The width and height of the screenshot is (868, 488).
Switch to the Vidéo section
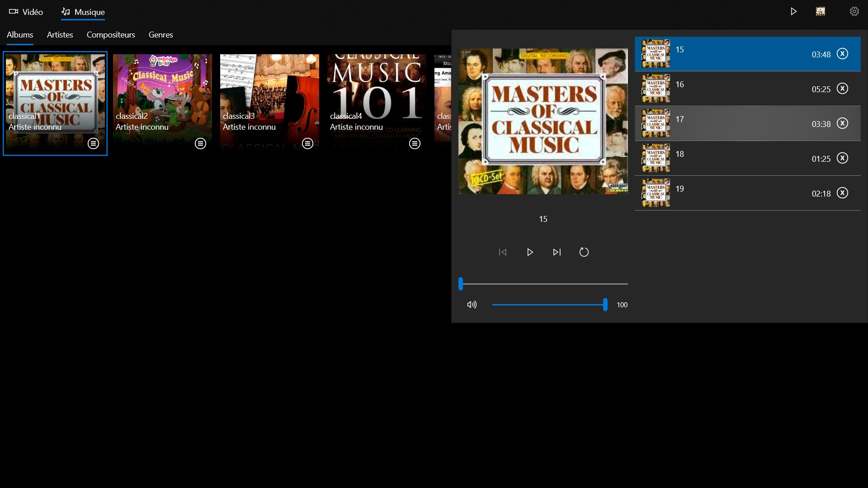click(x=26, y=12)
